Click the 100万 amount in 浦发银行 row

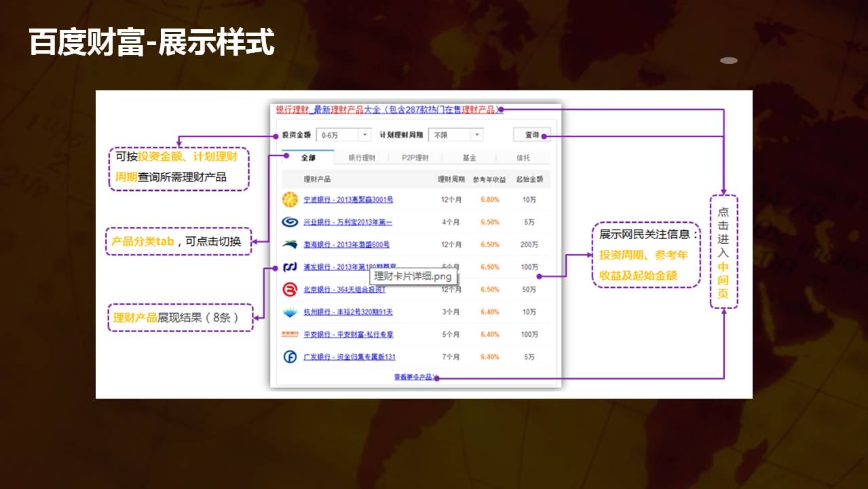[x=529, y=267]
